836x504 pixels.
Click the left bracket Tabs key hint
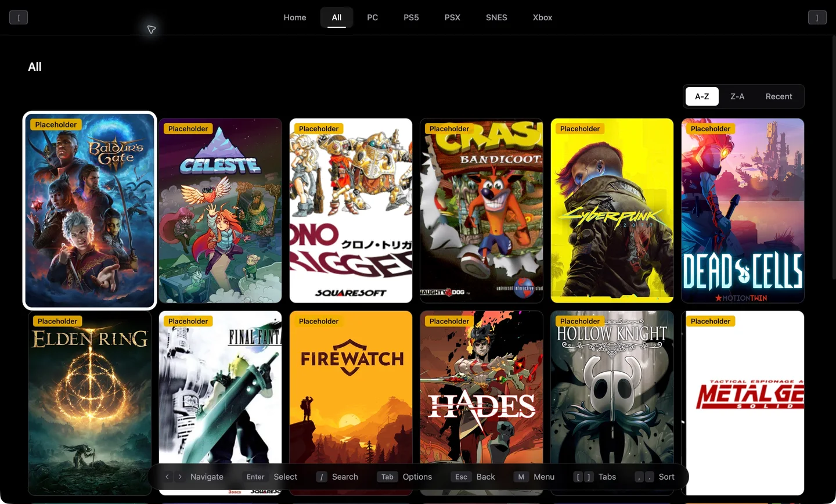[x=578, y=477]
